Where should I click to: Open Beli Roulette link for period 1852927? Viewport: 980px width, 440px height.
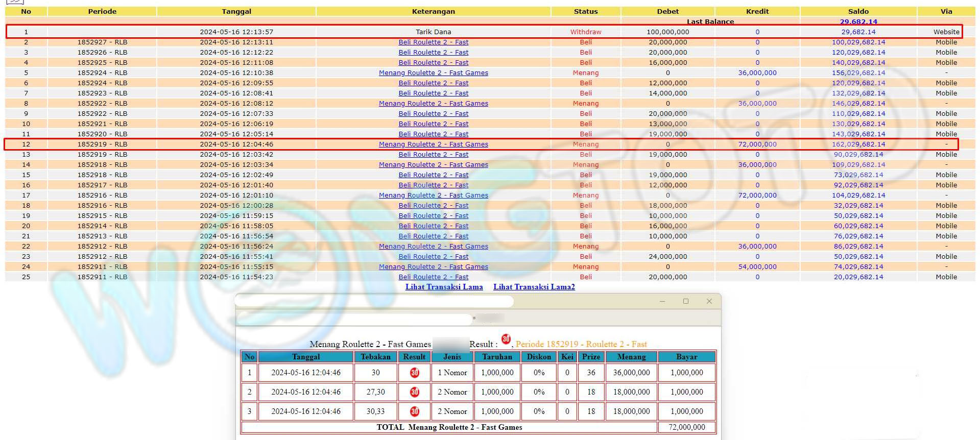coord(433,42)
